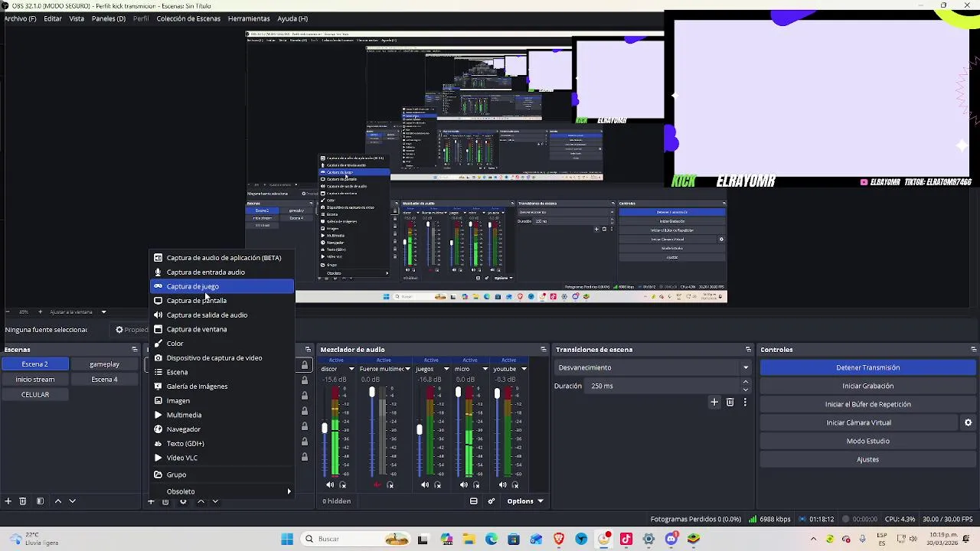Add a new scene with the plus icon

tap(8, 501)
